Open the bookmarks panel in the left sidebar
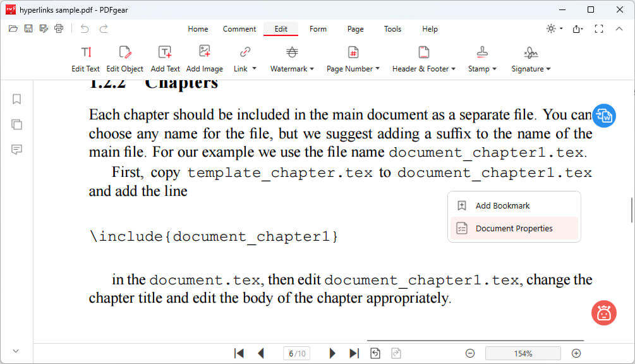Screen dimensions: 635x364 [16, 99]
